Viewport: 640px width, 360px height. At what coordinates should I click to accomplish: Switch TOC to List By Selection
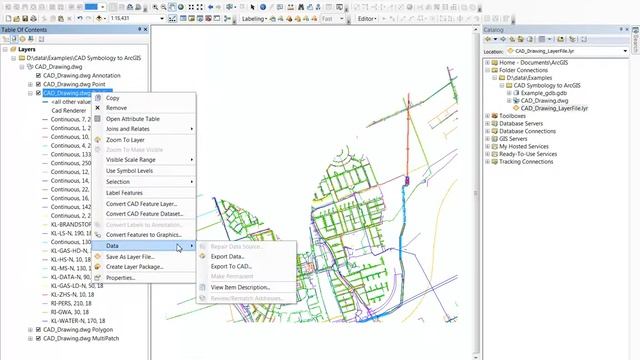pyautogui.click(x=31, y=39)
